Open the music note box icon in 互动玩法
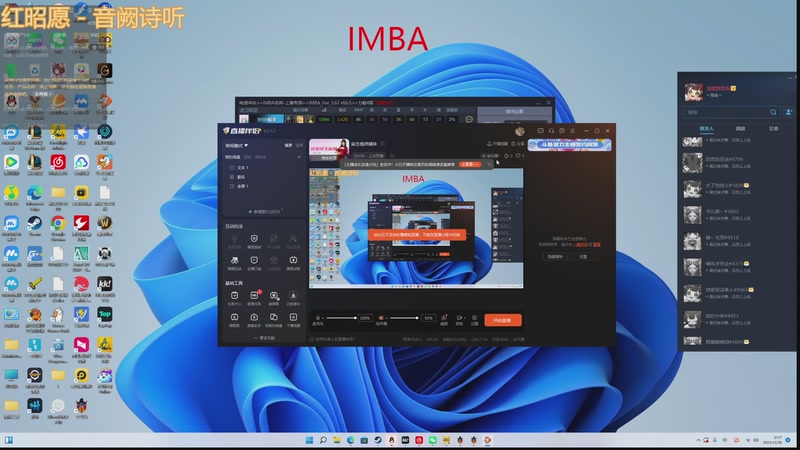The image size is (800, 450). click(293, 262)
